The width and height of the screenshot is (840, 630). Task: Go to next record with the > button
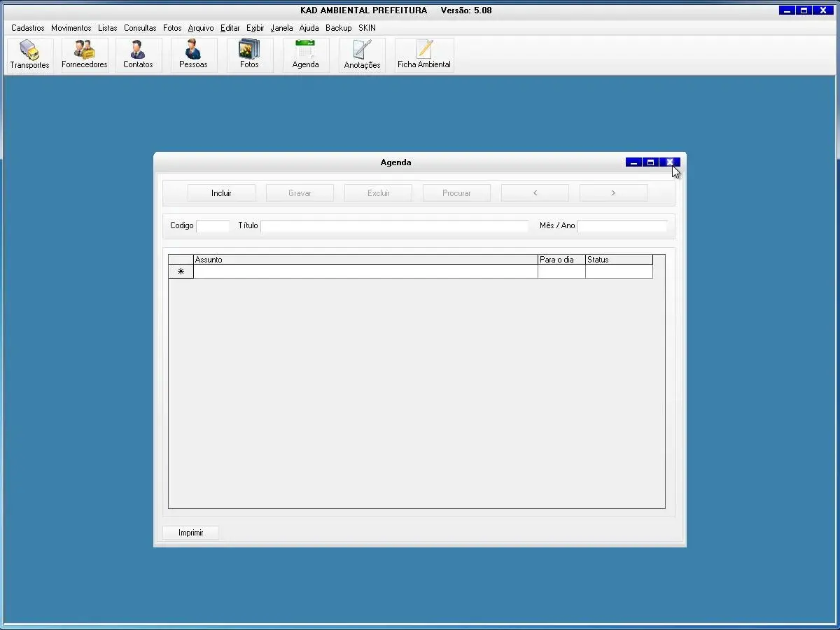point(613,193)
